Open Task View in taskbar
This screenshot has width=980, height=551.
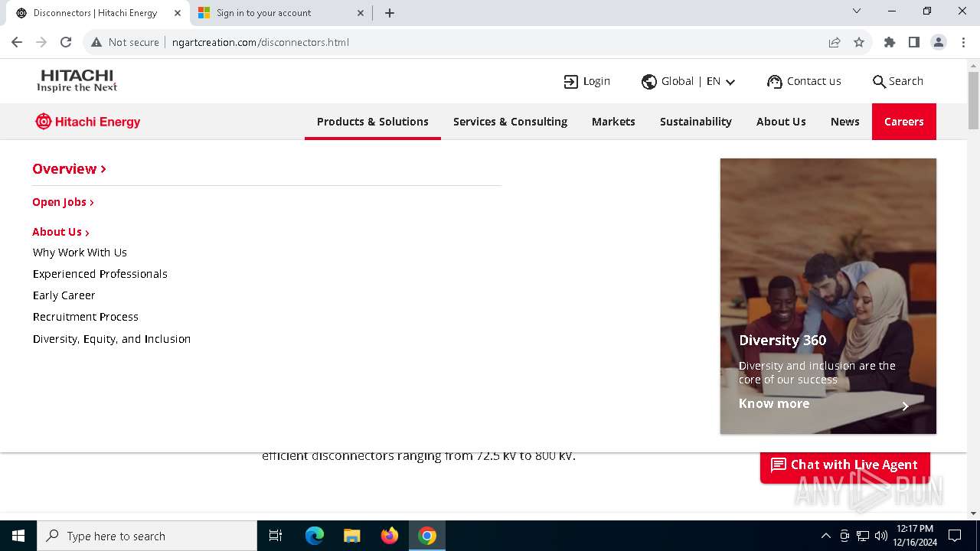(x=276, y=536)
